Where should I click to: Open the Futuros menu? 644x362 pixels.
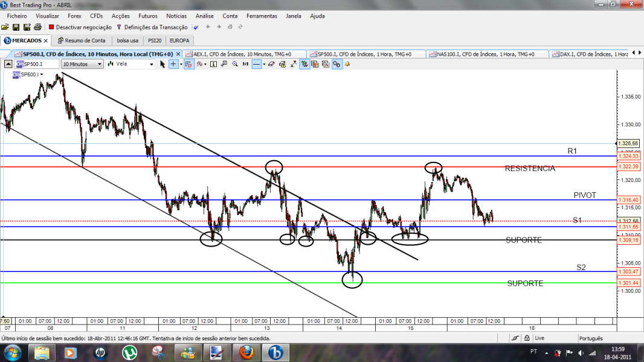[148, 16]
